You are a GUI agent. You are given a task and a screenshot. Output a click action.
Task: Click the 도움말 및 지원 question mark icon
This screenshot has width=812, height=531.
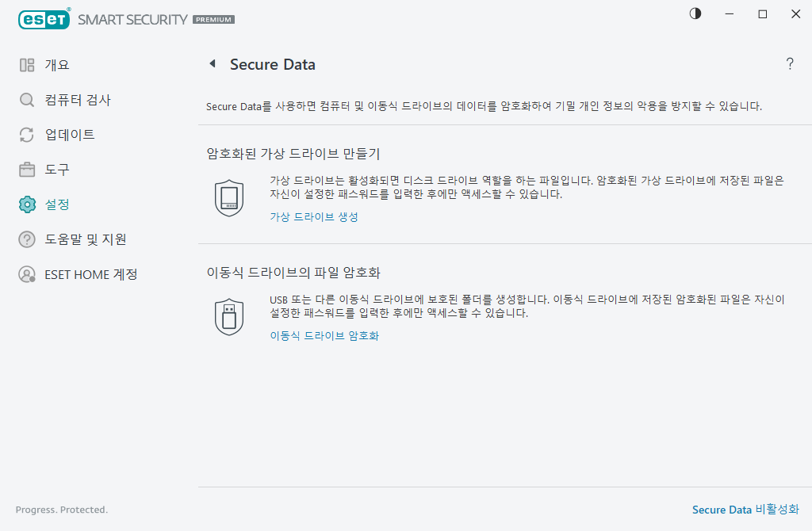click(x=26, y=239)
